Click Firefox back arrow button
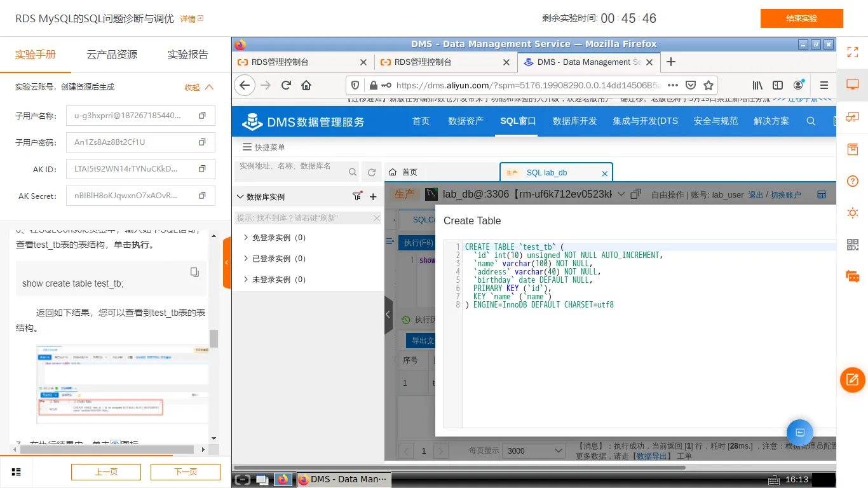 [245, 85]
